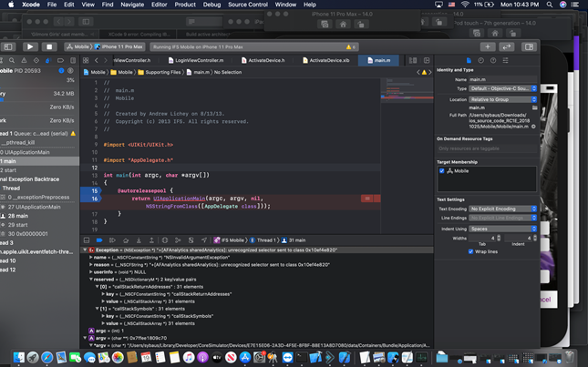Select the File inspector icon
This screenshot has height=367, width=588.
(469, 60)
